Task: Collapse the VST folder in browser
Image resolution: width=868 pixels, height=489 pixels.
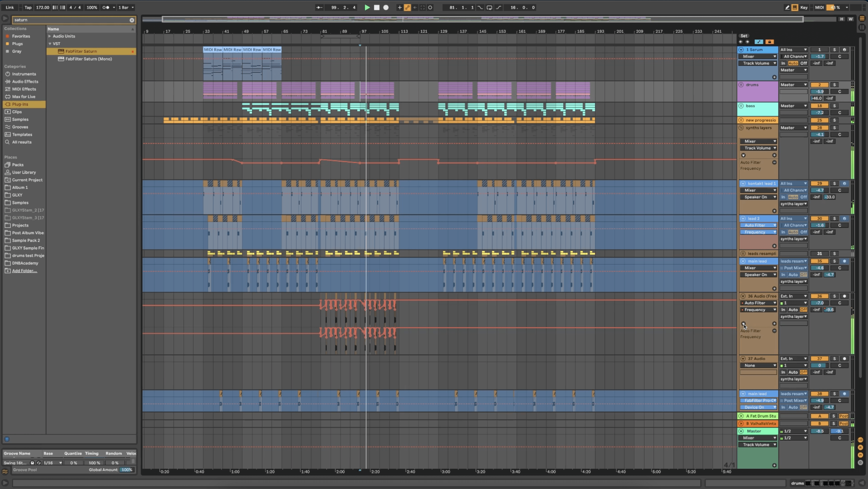Action: tap(50, 44)
